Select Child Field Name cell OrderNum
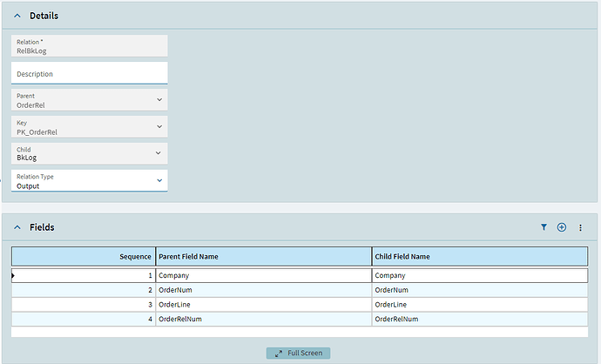 [x=480, y=290]
